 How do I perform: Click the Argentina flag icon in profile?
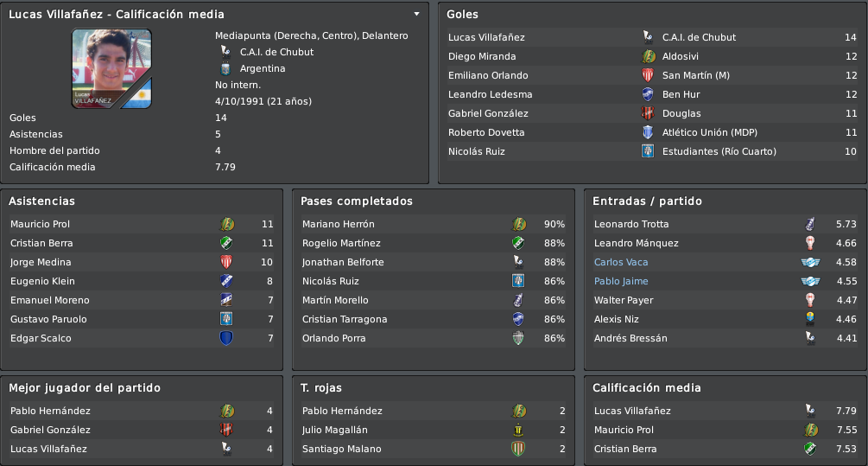pyautogui.click(x=225, y=68)
